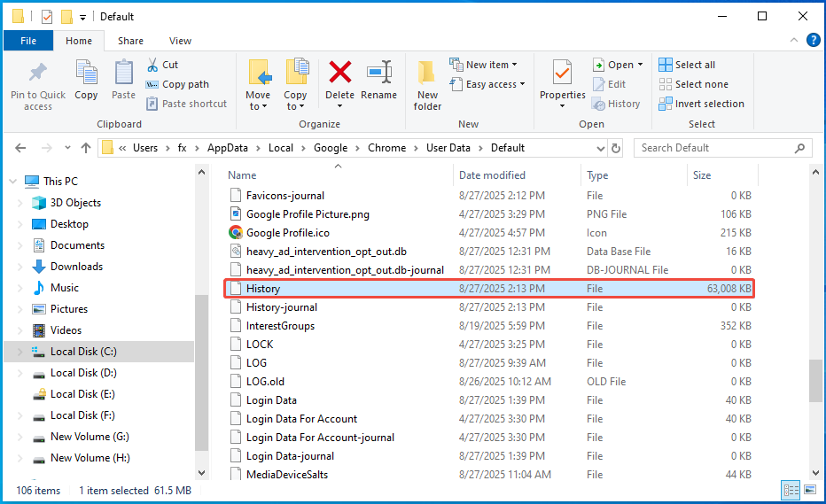Click the Cut scissors icon
Screen dimensions: 826x504
coord(152,65)
